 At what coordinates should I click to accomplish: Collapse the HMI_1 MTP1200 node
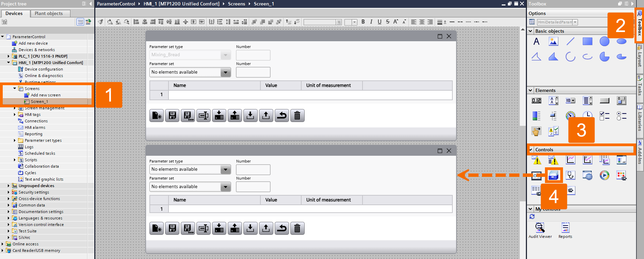(x=9, y=63)
